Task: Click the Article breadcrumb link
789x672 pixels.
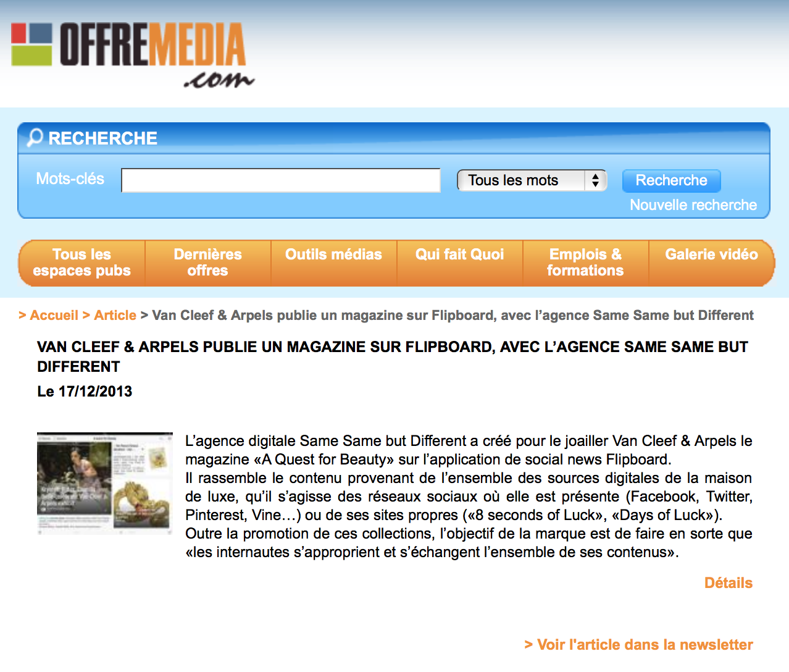Action: pos(115,316)
